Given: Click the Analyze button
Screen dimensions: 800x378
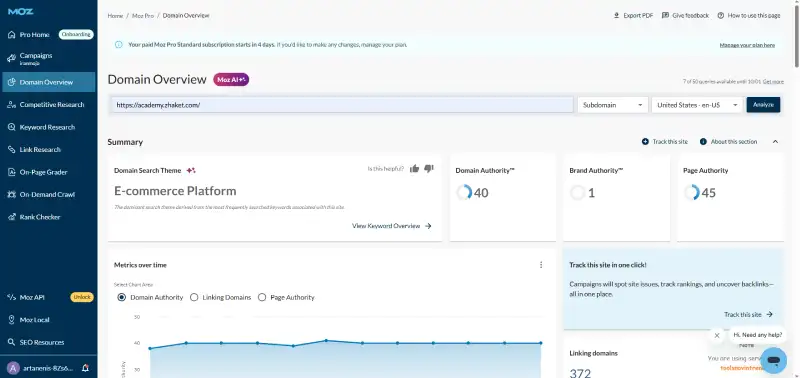Looking at the screenshot, I should 763,105.
